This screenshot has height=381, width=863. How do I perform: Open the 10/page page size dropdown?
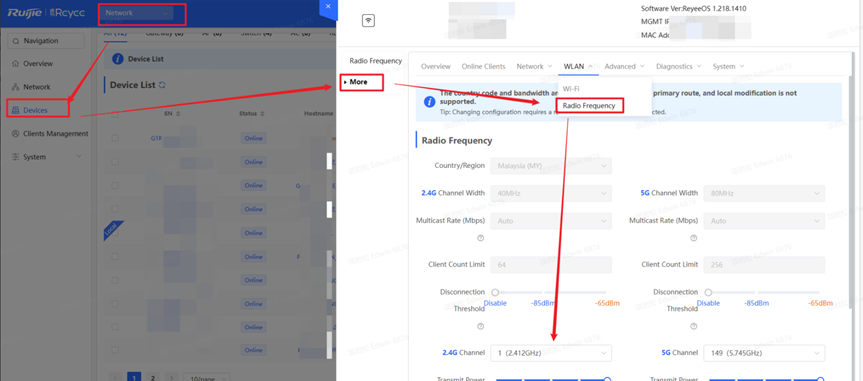[206, 378]
